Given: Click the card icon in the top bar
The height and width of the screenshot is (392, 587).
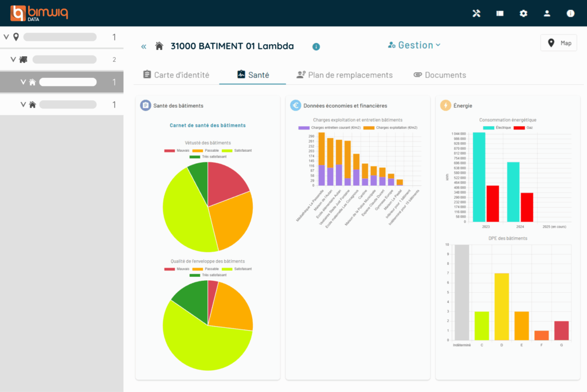Looking at the screenshot, I should point(500,13).
